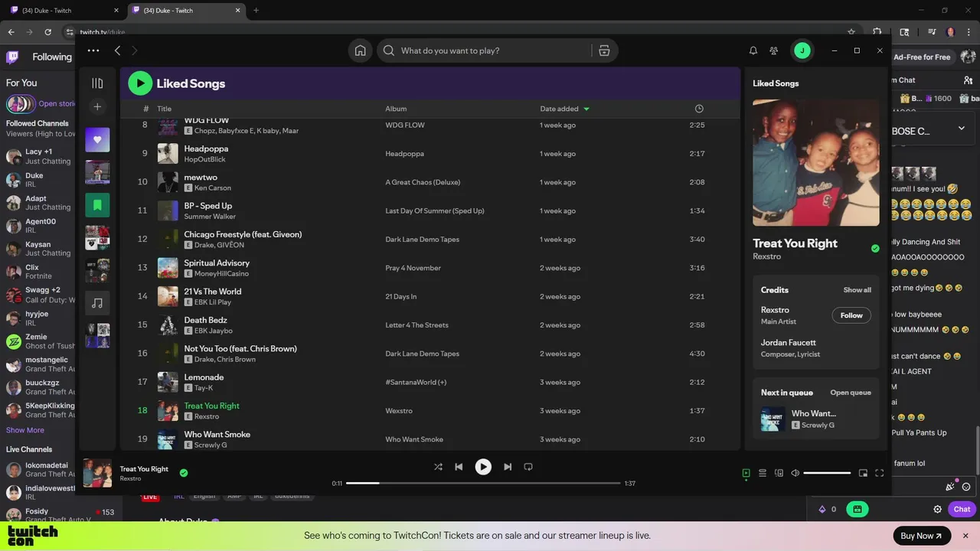Open the Spotify profile avatar J

pos(802,51)
